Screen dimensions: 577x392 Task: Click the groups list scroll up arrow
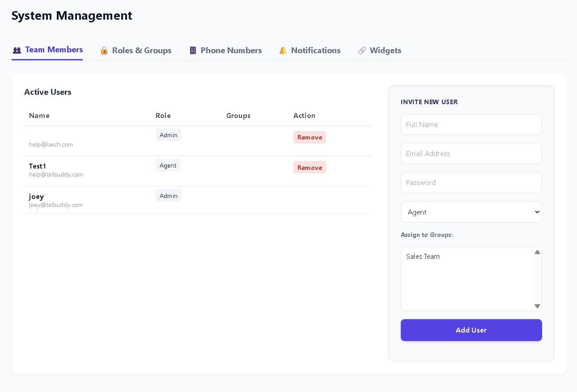click(538, 252)
